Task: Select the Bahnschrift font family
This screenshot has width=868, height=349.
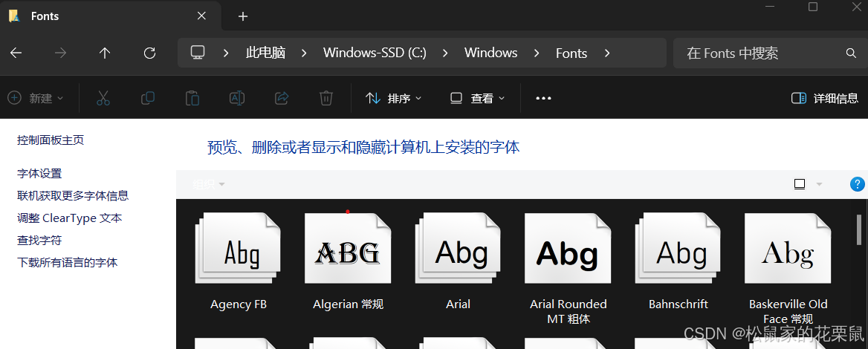Action: click(678, 261)
